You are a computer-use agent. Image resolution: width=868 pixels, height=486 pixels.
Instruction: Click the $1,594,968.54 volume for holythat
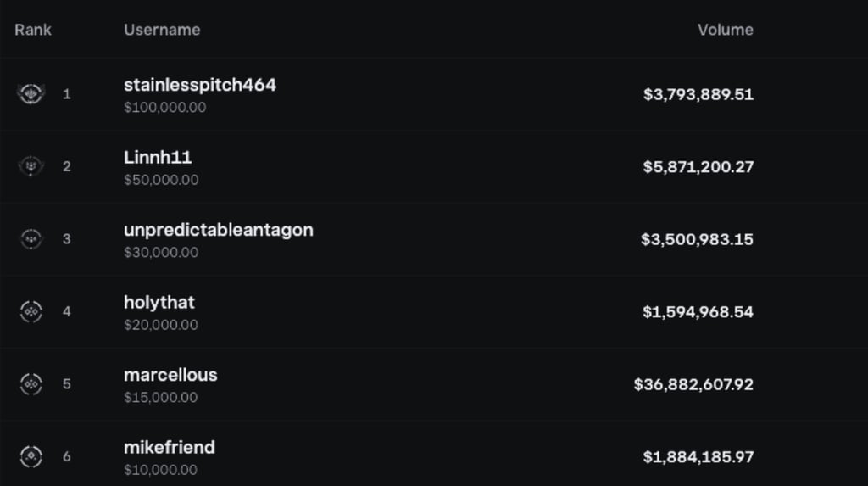pyautogui.click(x=698, y=311)
